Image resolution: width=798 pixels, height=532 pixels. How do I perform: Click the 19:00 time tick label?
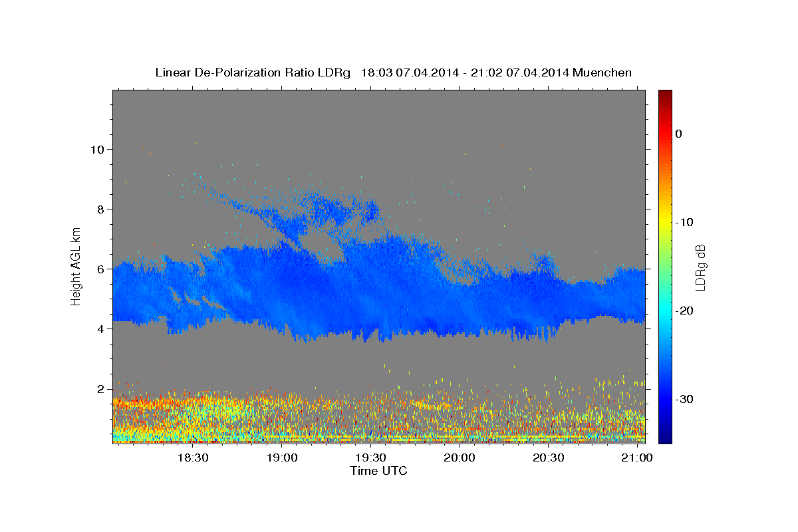pos(282,458)
